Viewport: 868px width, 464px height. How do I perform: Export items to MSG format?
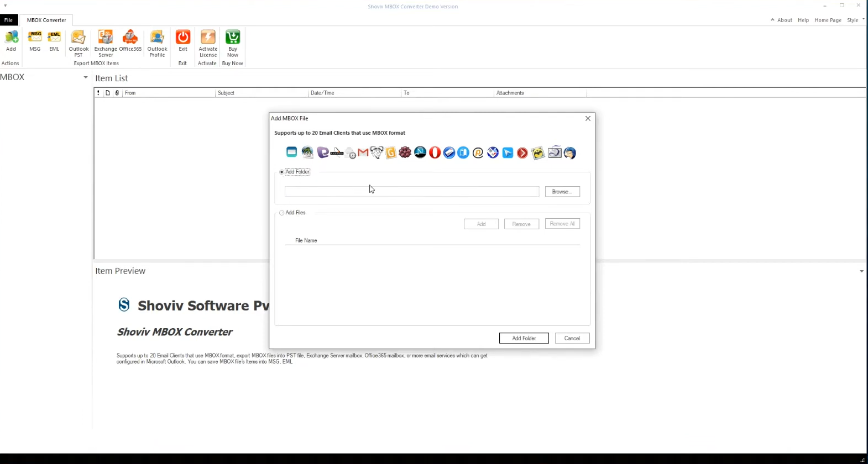(x=35, y=41)
